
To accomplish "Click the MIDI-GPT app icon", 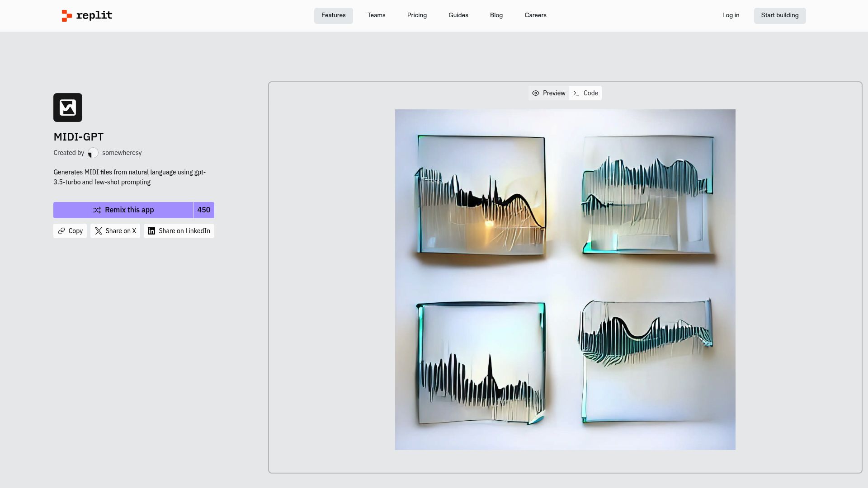I will tap(67, 107).
